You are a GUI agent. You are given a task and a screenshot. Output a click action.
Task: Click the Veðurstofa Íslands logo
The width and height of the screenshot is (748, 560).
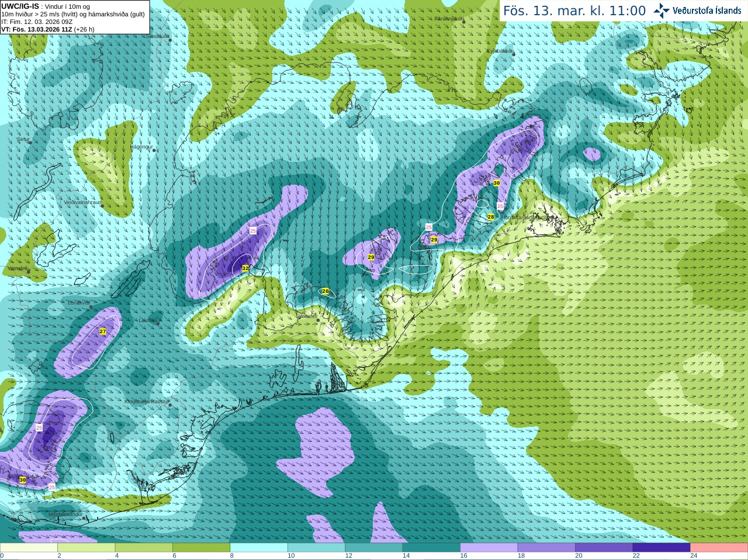(697, 11)
